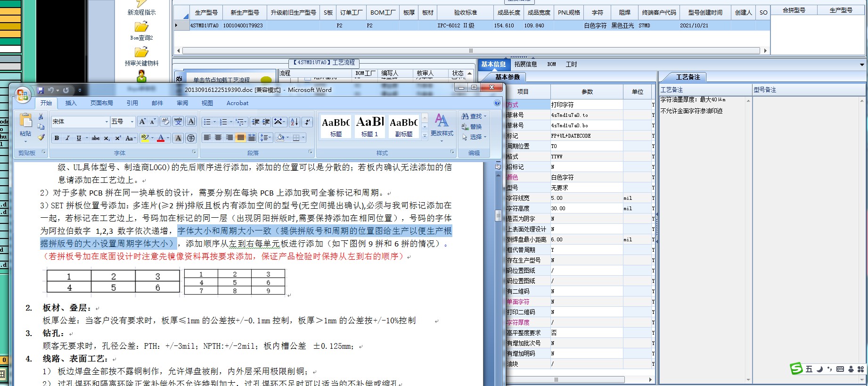The image size is (868, 386).
Task: Expand the Bullets list dropdown arrow
Action: [214, 122]
